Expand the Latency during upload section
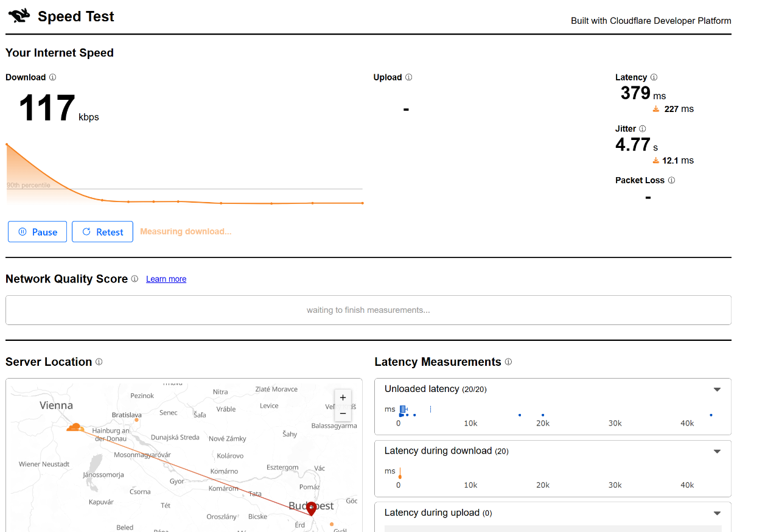 click(x=717, y=513)
